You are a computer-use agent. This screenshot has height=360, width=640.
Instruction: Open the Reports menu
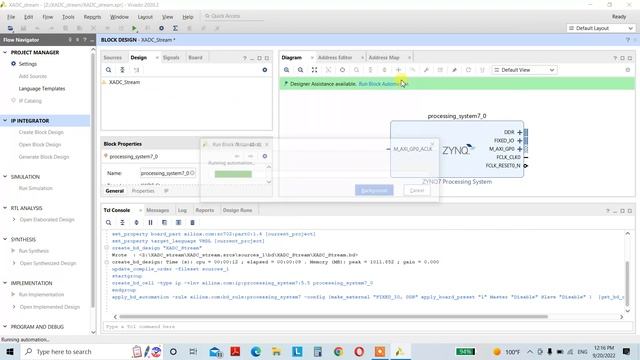pos(92,17)
